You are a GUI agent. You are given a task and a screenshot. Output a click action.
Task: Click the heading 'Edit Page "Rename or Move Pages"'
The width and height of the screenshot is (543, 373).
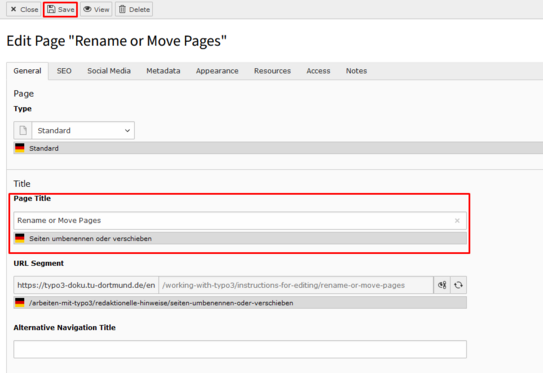(x=116, y=41)
